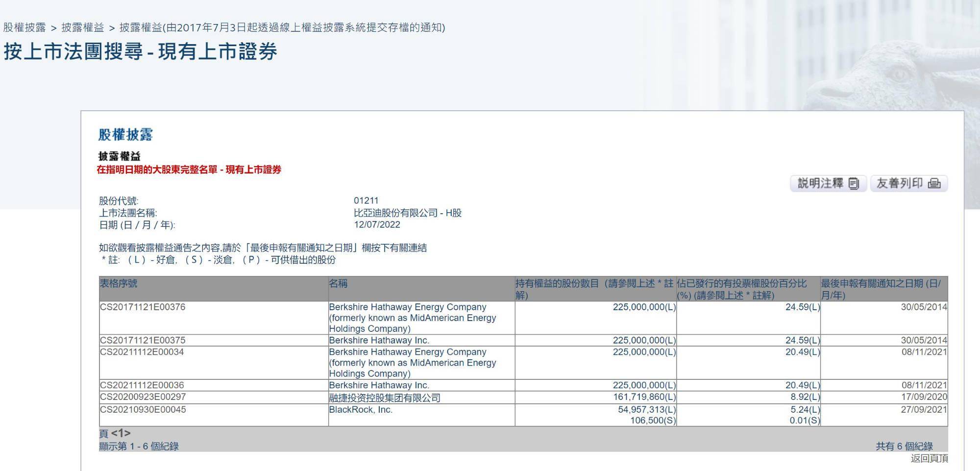Click company name 比亞迪股份有限公司 - H股
The width and height of the screenshot is (980, 471).
(x=408, y=213)
